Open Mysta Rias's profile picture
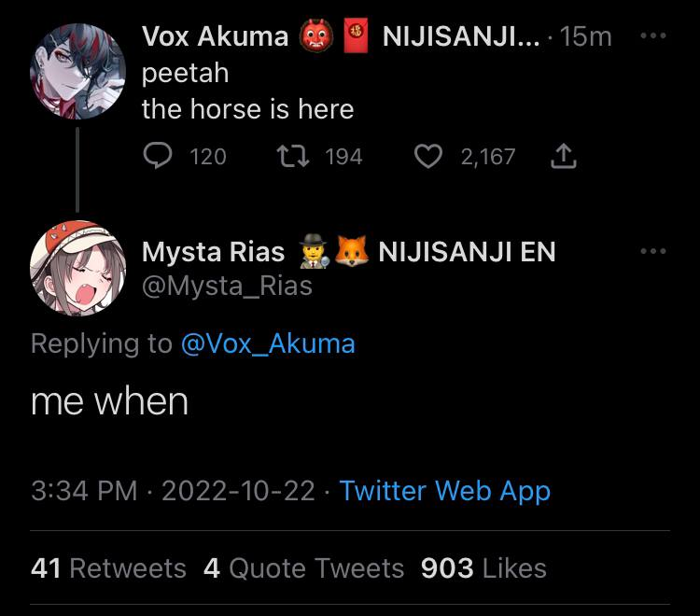Image resolution: width=700 pixels, height=616 pixels. [x=77, y=268]
